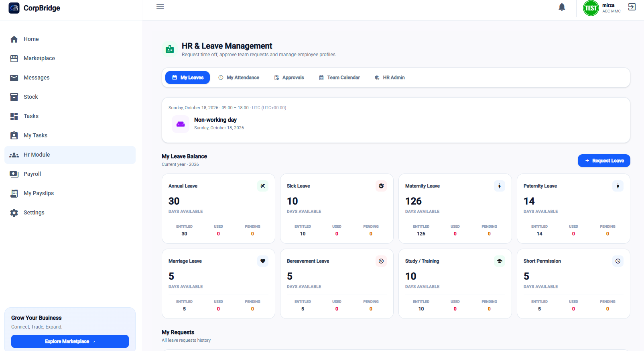Click the Payroll icon in the sidebar
Image resolution: width=644 pixels, height=351 pixels.
14,174
